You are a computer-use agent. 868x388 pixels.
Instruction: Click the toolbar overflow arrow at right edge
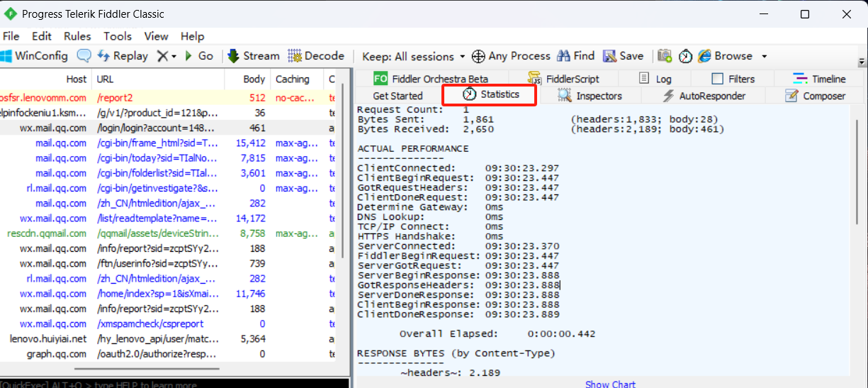pyautogui.click(x=863, y=63)
